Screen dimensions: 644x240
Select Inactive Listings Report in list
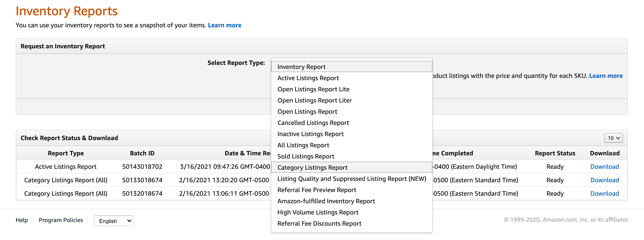coord(310,134)
